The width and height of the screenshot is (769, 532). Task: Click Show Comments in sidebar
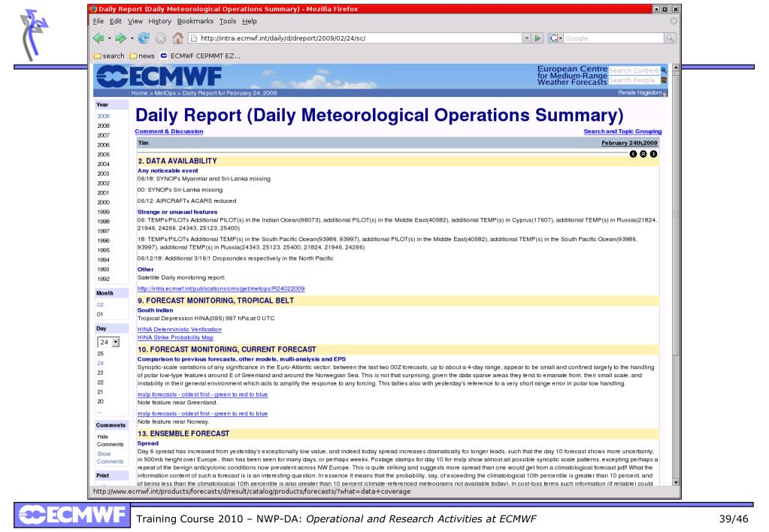[x=110, y=458]
